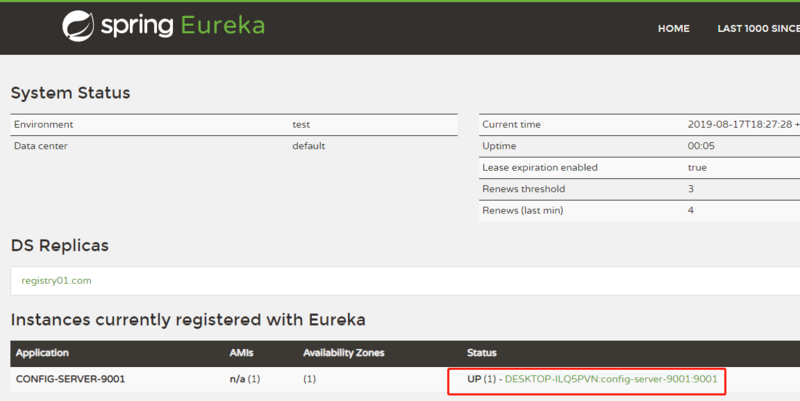Click the Availability Zones column header
800x401 pixels.
[343, 353]
